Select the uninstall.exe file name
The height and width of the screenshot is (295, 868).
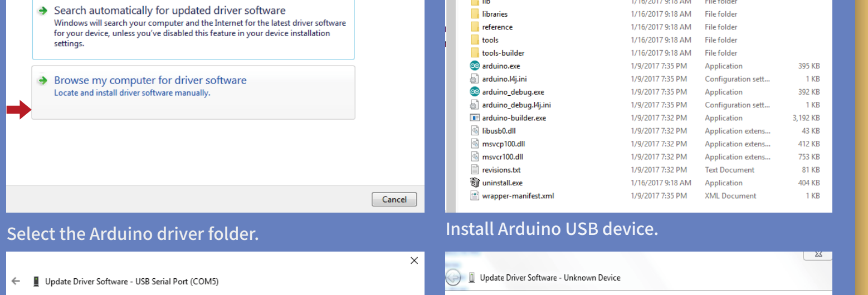[x=502, y=183]
